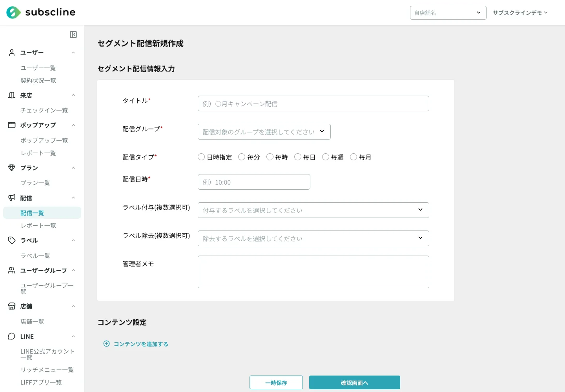The height and width of the screenshot is (392, 565).
Task: Open プラン一覧 in sidebar
Action: point(35,183)
